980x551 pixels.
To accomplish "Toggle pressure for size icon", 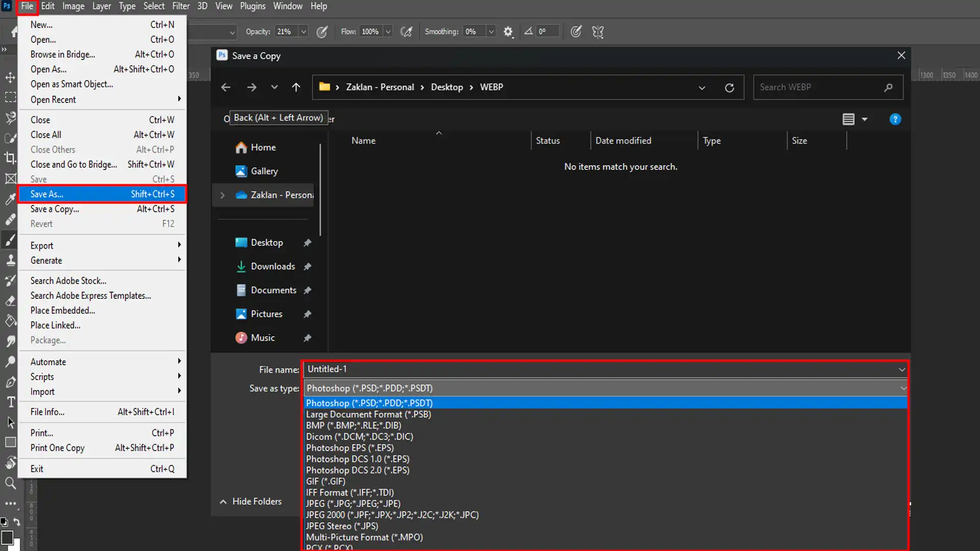I will (x=576, y=32).
